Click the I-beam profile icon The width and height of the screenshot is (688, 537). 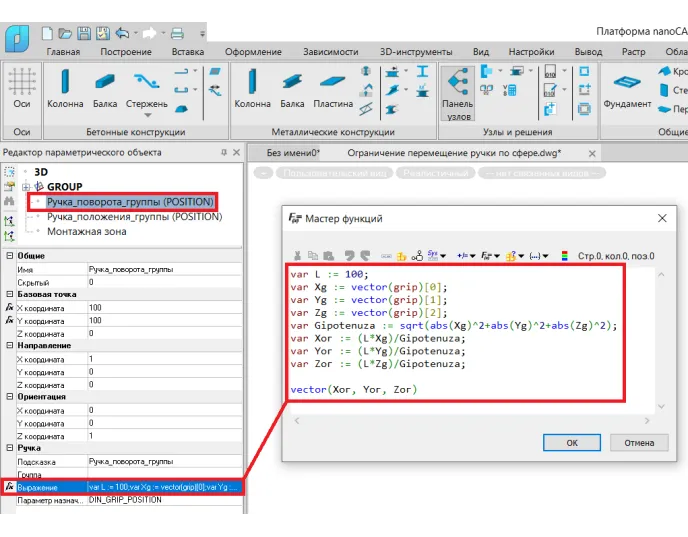click(422, 71)
